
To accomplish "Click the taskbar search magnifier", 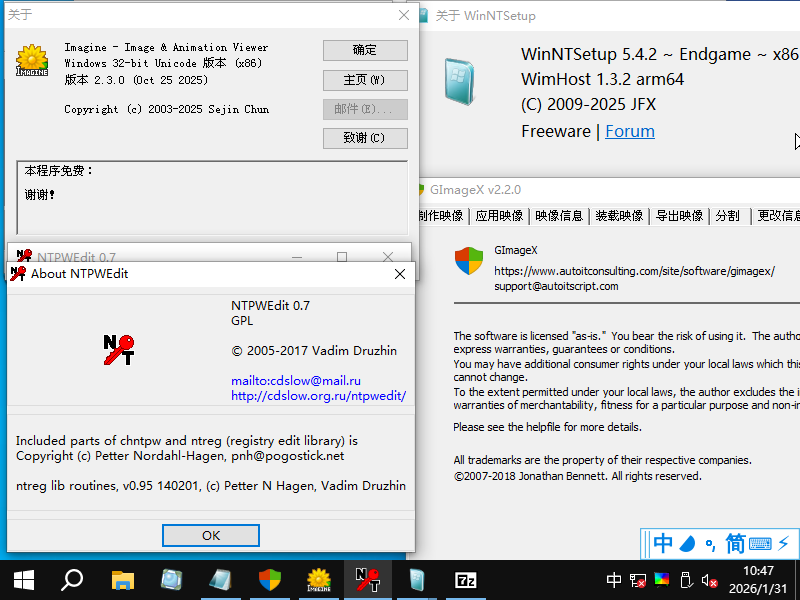I will point(72,579).
